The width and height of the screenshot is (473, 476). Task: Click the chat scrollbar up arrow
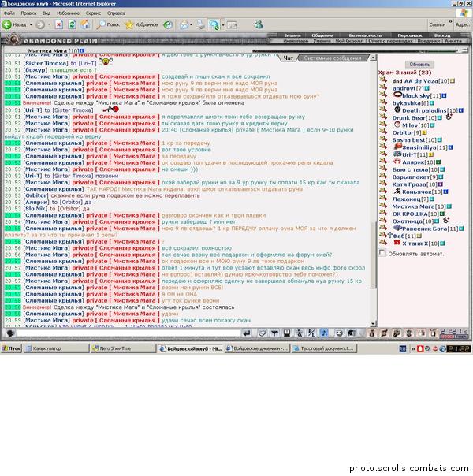click(x=373, y=57)
